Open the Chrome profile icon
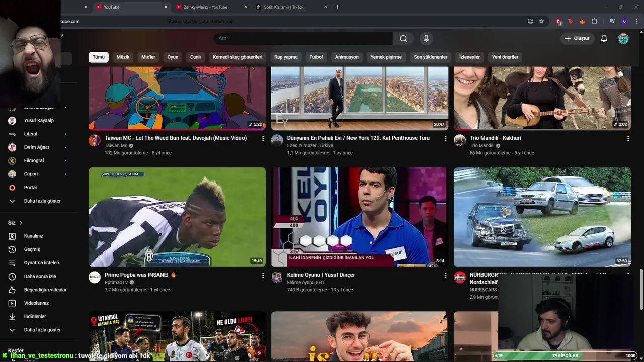644x362 pixels. [624, 21]
